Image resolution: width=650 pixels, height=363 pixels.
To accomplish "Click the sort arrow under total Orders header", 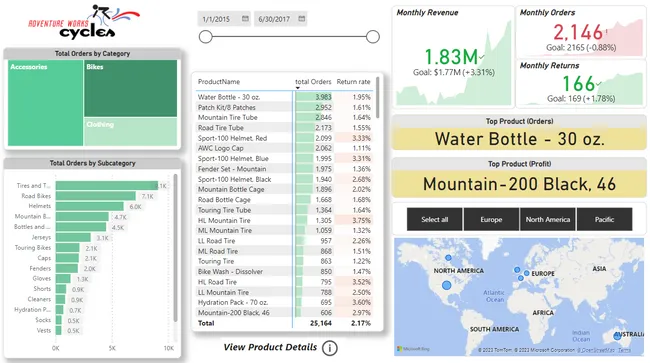I will tap(298, 88).
